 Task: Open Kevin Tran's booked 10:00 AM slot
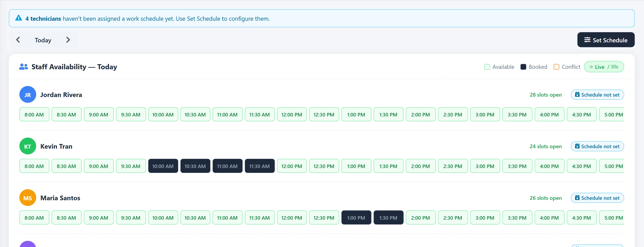pyautogui.click(x=163, y=166)
